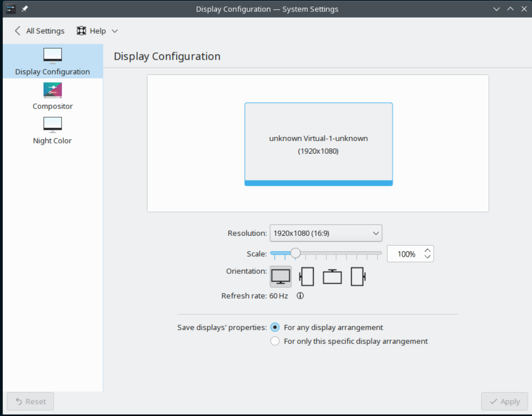
Task: Click the scale percentage field showing 100%
Action: click(406, 254)
